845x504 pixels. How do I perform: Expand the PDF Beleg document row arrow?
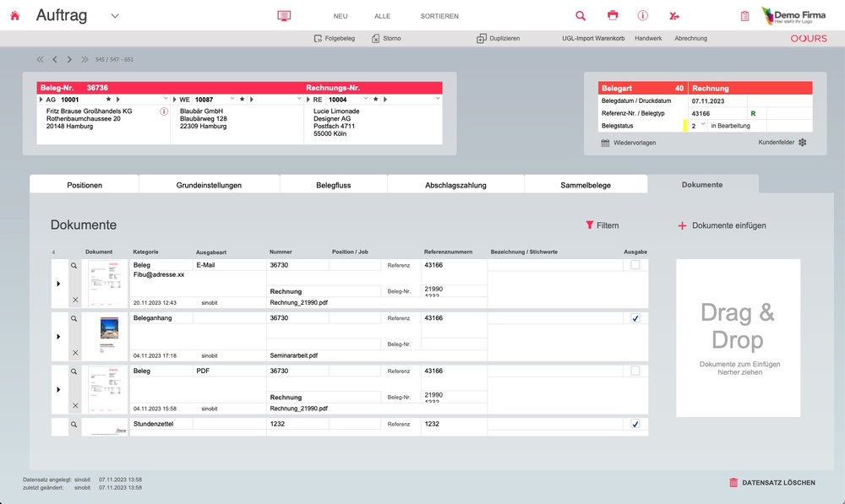coord(59,389)
